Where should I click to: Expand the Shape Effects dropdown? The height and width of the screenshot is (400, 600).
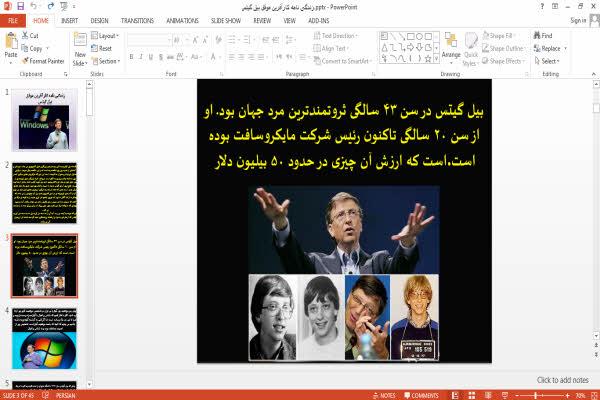point(503,61)
